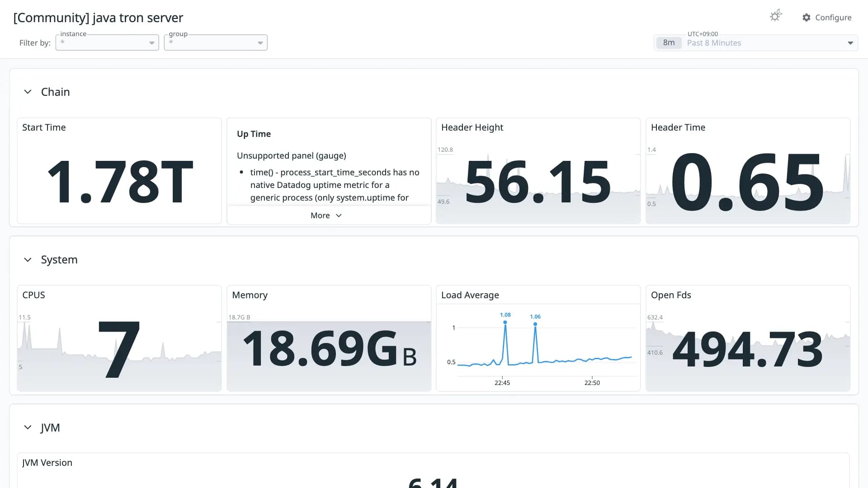This screenshot has width=868, height=488.
Task: Click the Open Fds 494.73 value
Action: [747, 349]
